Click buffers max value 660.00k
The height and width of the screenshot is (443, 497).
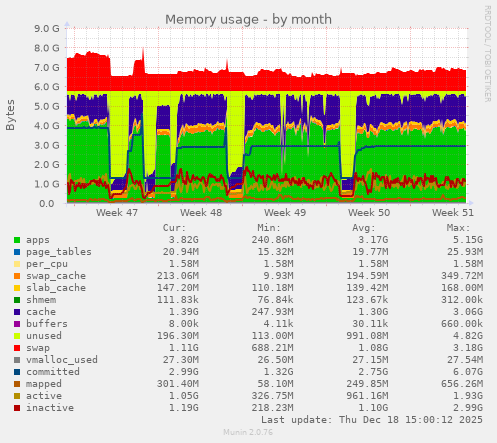(462, 324)
